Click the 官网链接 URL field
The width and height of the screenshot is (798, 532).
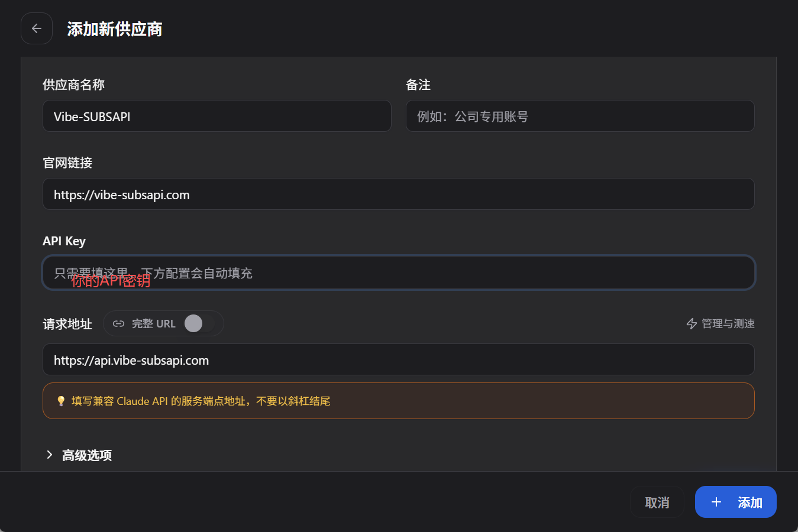(x=399, y=194)
